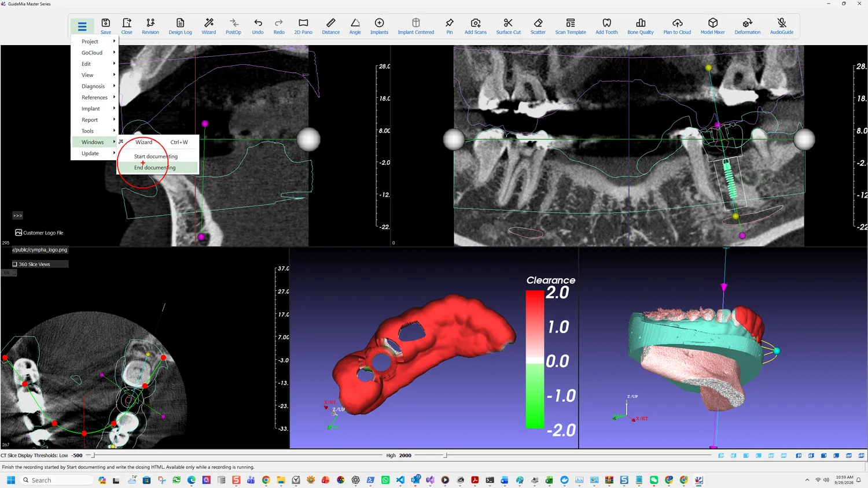868x488 pixels.
Task: Click the last dark-blue view layout icon
Action: [862, 456]
